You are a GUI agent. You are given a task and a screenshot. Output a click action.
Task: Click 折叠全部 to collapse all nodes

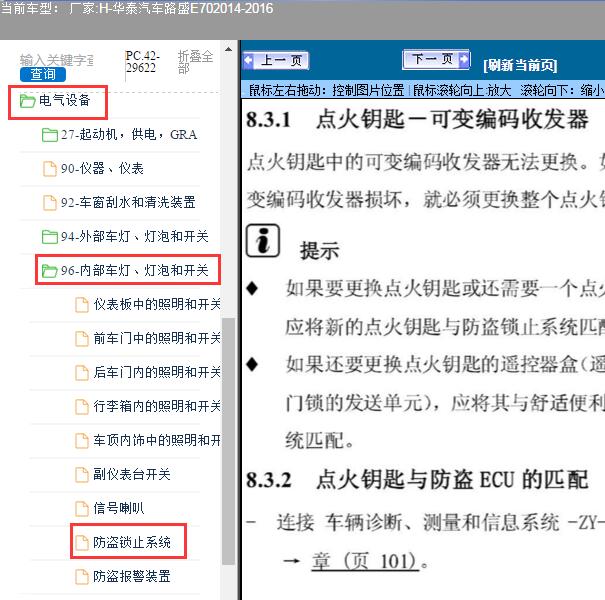[x=195, y=62]
